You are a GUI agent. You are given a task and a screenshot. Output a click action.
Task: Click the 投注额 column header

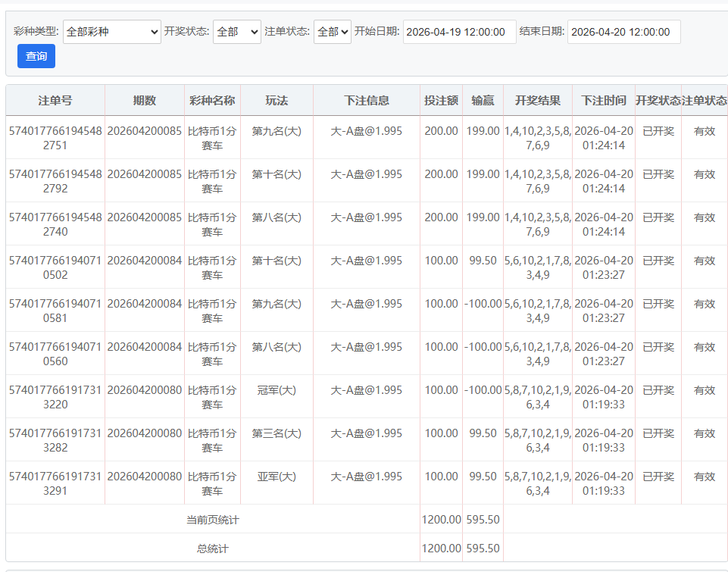click(441, 101)
